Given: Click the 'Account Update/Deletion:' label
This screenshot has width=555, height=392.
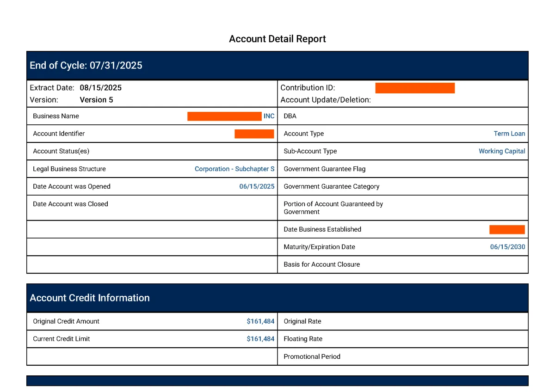Looking at the screenshot, I should click(x=326, y=99).
